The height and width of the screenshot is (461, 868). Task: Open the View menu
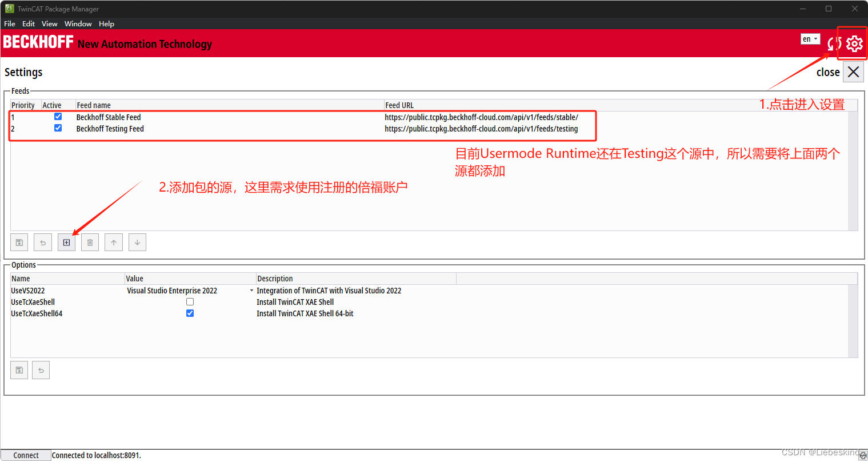pyautogui.click(x=50, y=23)
